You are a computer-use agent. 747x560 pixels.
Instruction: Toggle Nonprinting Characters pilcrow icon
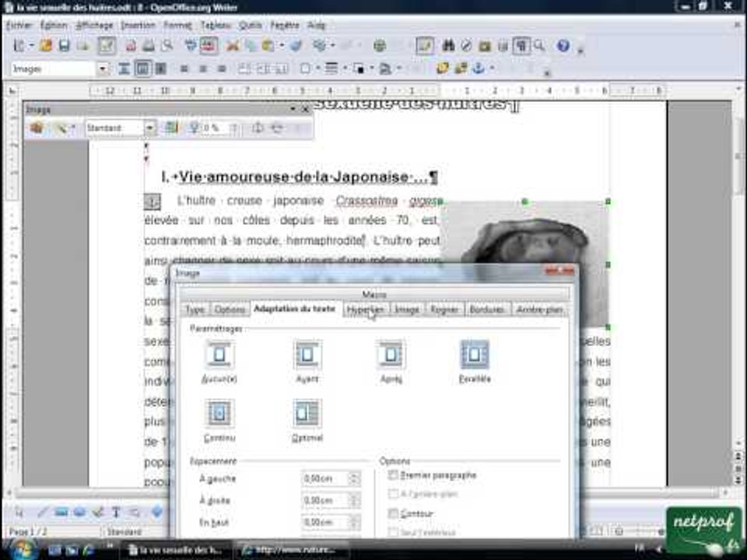(521, 46)
